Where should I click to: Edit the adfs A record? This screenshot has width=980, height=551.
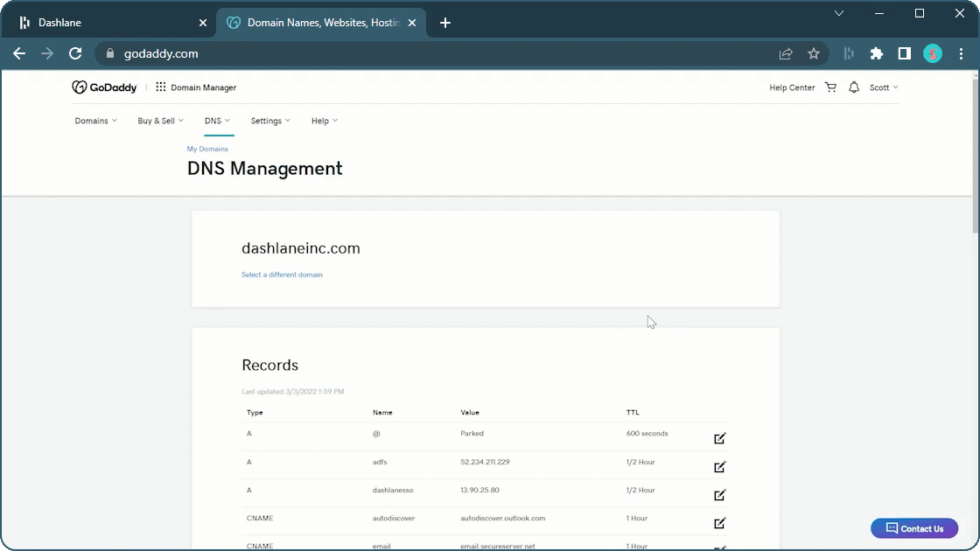pyautogui.click(x=719, y=467)
